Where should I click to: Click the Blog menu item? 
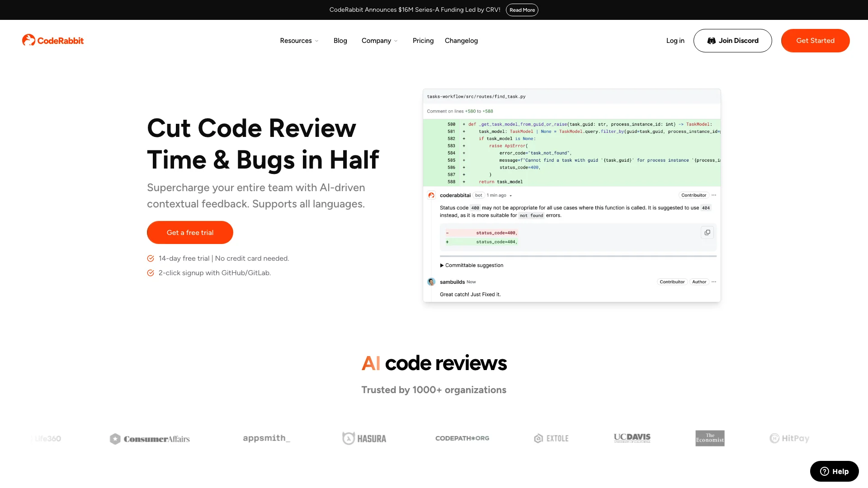point(340,41)
